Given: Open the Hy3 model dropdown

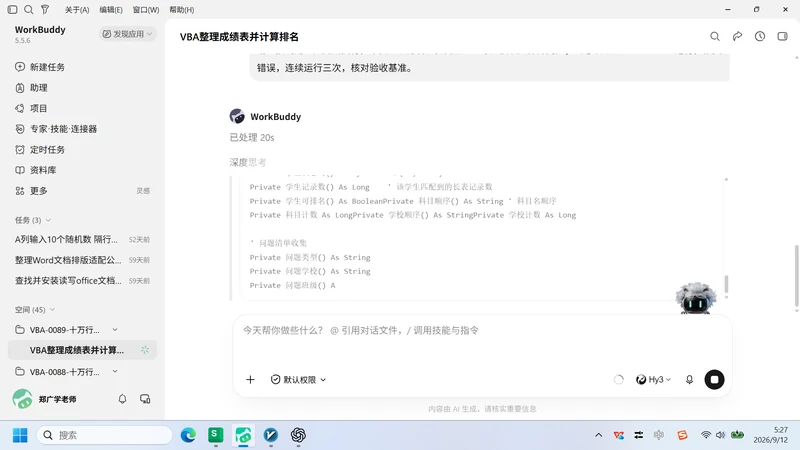Looking at the screenshot, I should pos(653,380).
